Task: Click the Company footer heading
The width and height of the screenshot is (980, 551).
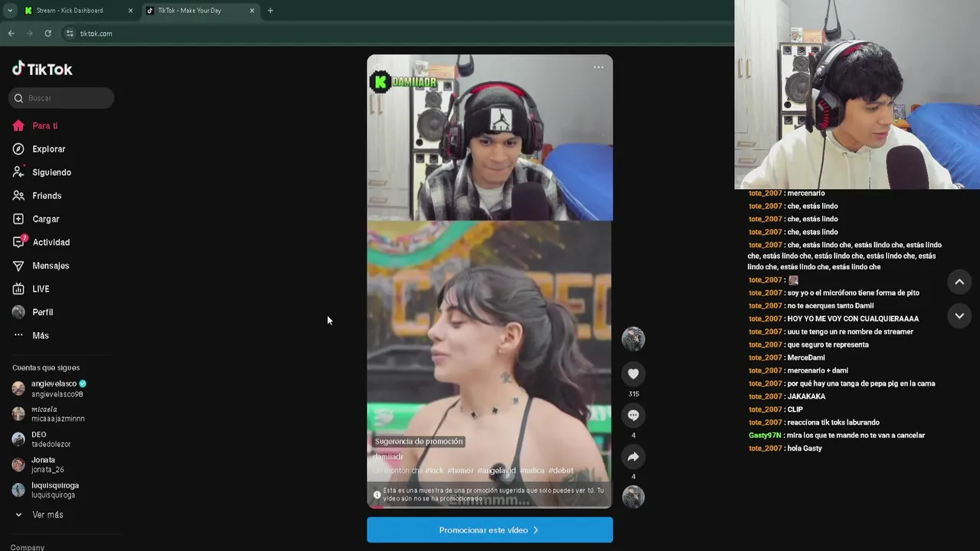Action: 28,547
